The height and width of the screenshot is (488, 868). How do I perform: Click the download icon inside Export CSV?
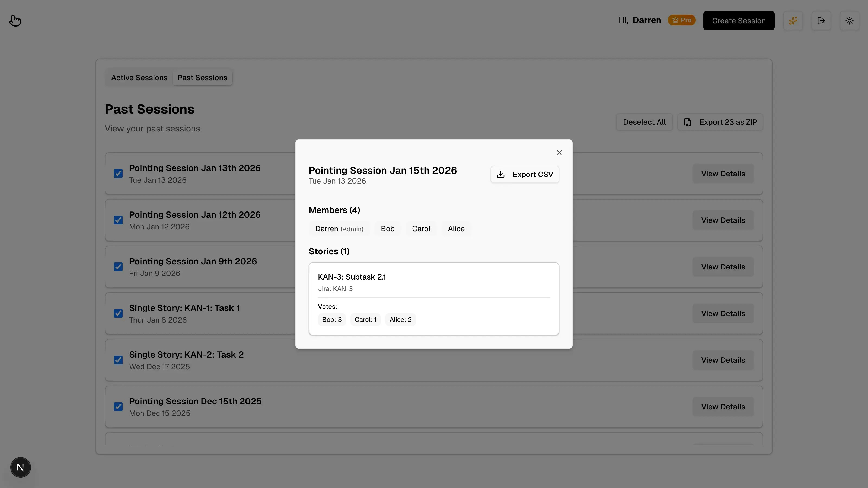pyautogui.click(x=501, y=174)
